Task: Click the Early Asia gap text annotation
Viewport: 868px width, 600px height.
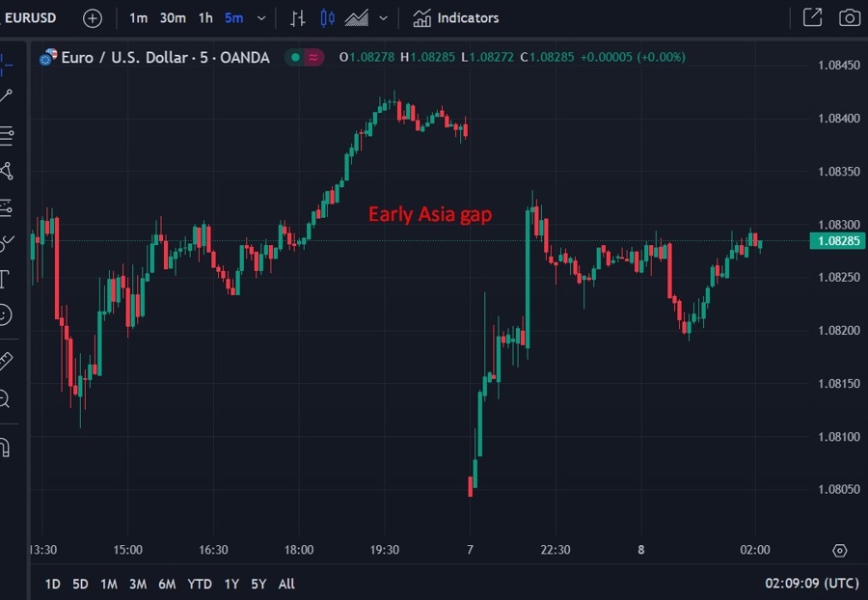Action: point(430,214)
